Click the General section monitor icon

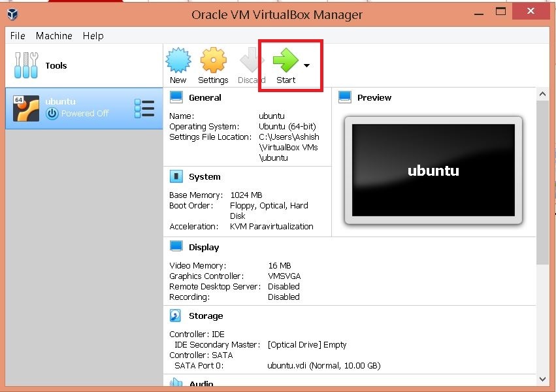176,97
